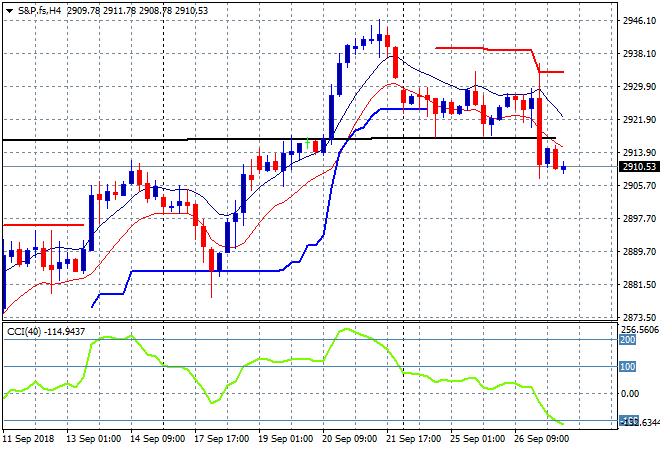Click the 2938.10 price scale value
Image resolution: width=660 pixels, height=450 pixels.
point(639,53)
